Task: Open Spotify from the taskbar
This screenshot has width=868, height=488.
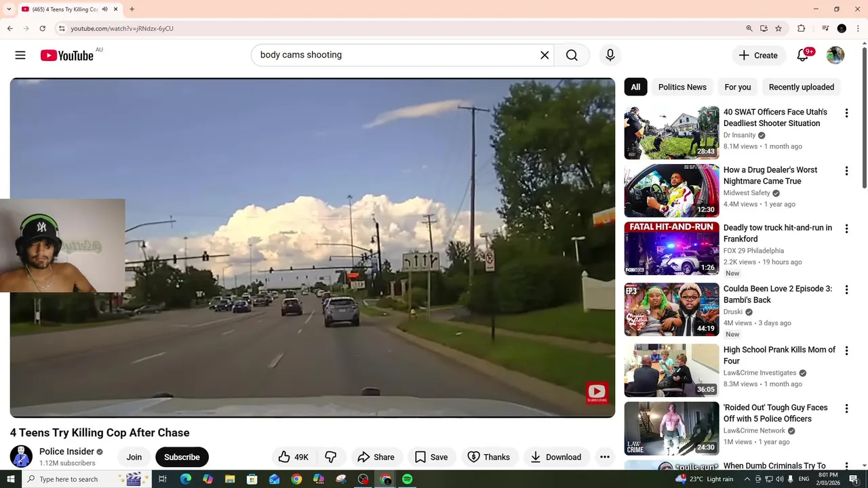Action: click(407, 479)
